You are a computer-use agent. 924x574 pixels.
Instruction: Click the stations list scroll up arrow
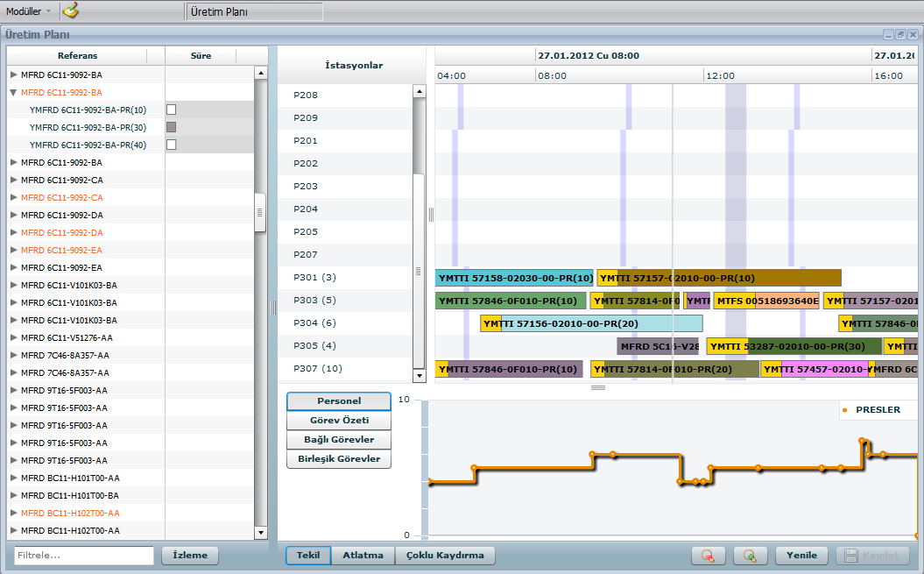click(419, 91)
